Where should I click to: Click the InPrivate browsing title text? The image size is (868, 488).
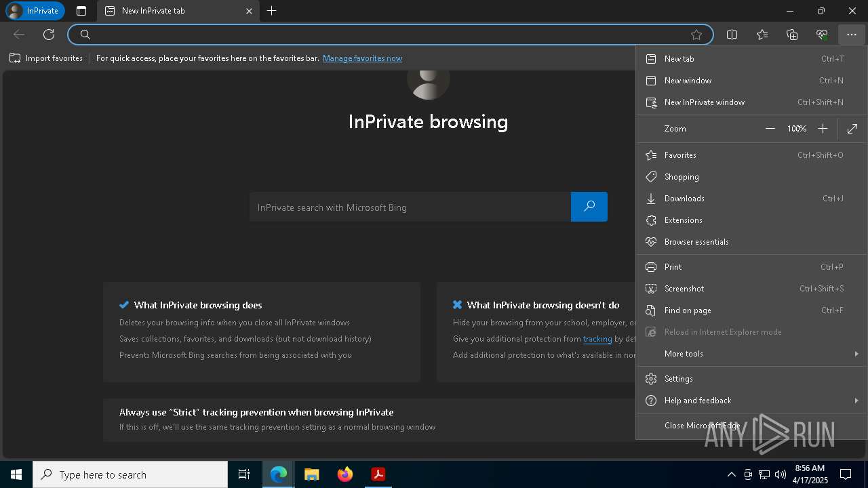click(x=428, y=122)
